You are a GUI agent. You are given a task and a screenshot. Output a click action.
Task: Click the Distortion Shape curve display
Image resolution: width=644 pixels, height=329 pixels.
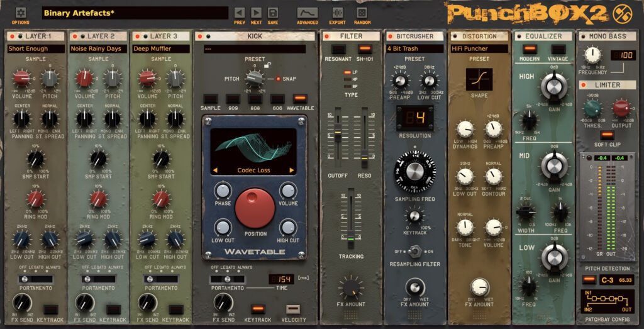[x=479, y=79]
